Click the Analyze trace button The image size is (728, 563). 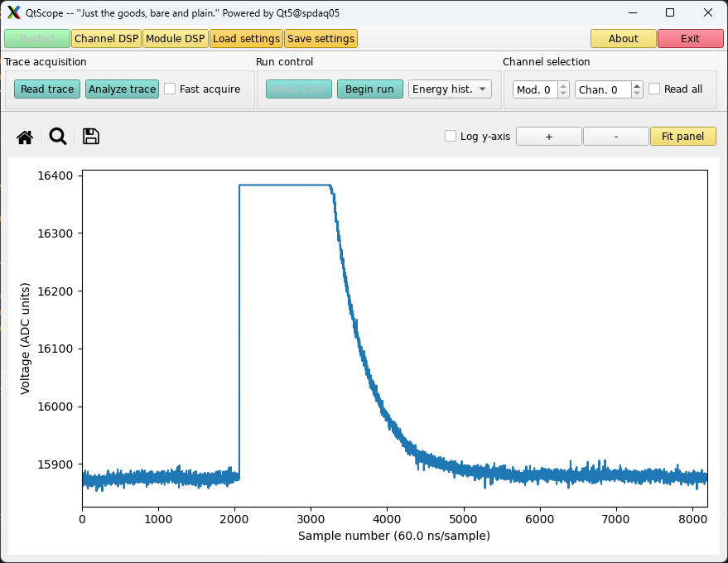(122, 89)
